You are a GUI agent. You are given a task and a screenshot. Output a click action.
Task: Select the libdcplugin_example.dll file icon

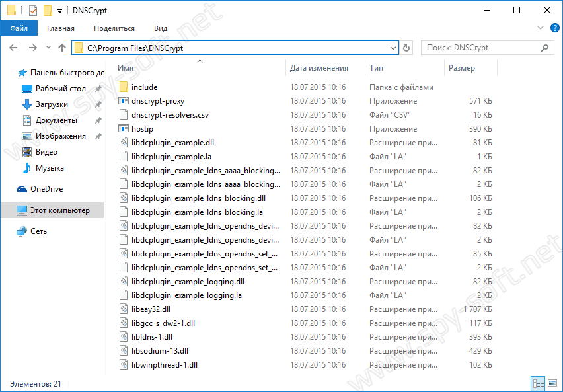(124, 143)
